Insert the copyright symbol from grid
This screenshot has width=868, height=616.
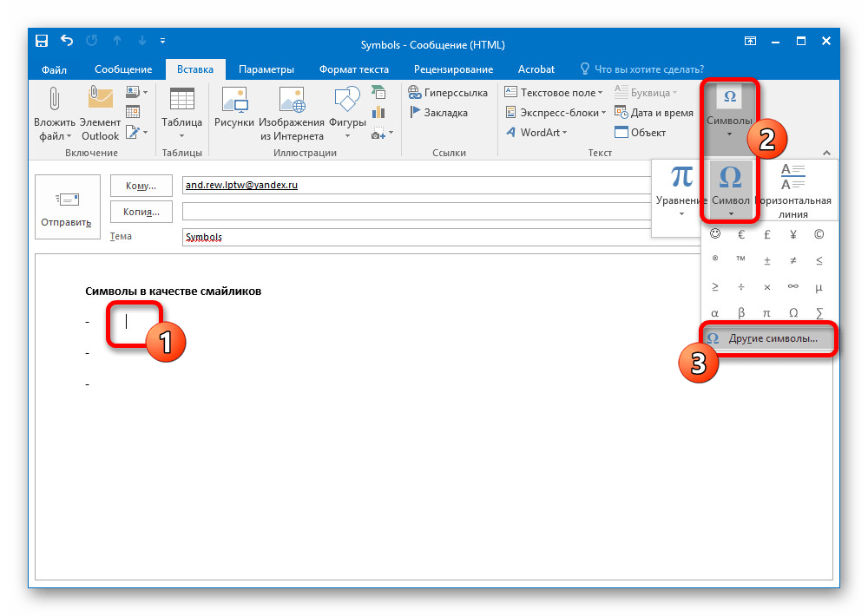[818, 234]
